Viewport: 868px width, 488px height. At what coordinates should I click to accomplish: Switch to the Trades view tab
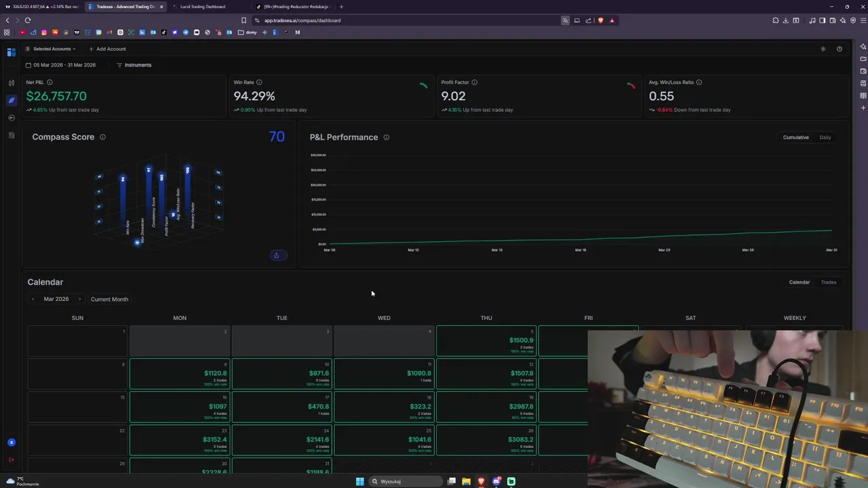(829, 282)
